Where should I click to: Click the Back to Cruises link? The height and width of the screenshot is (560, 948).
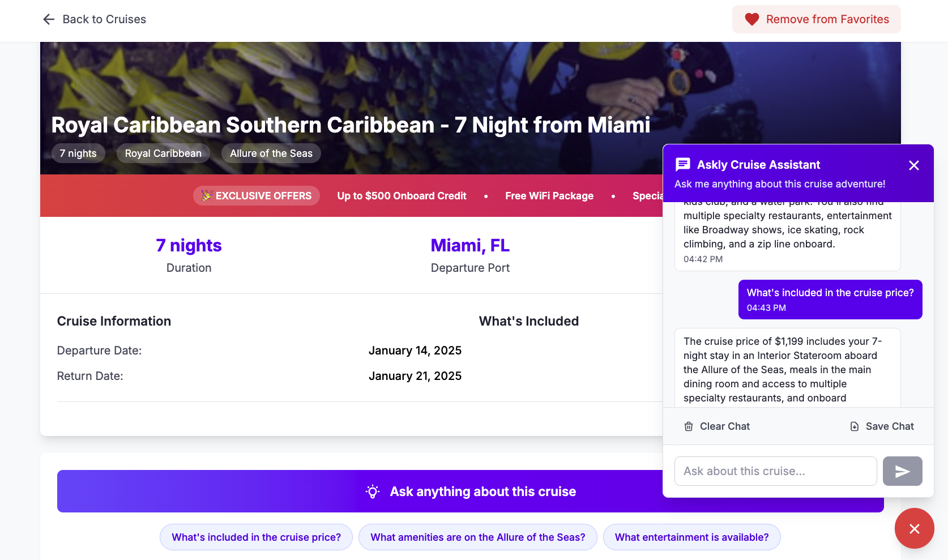[x=104, y=19]
